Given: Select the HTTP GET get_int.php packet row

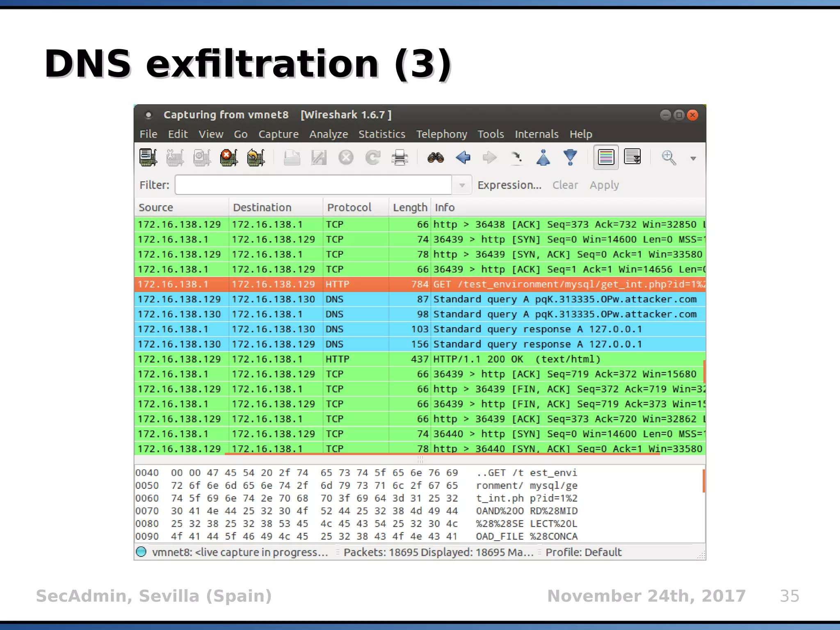Looking at the screenshot, I should point(420,284).
